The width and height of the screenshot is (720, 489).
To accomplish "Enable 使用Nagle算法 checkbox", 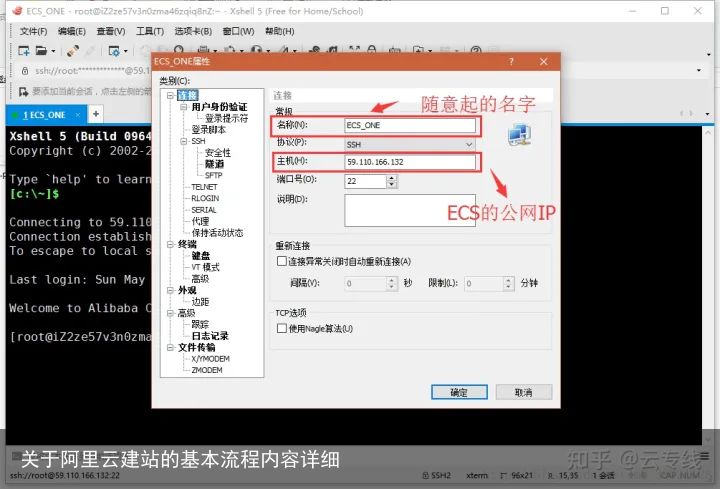I will pyautogui.click(x=282, y=328).
